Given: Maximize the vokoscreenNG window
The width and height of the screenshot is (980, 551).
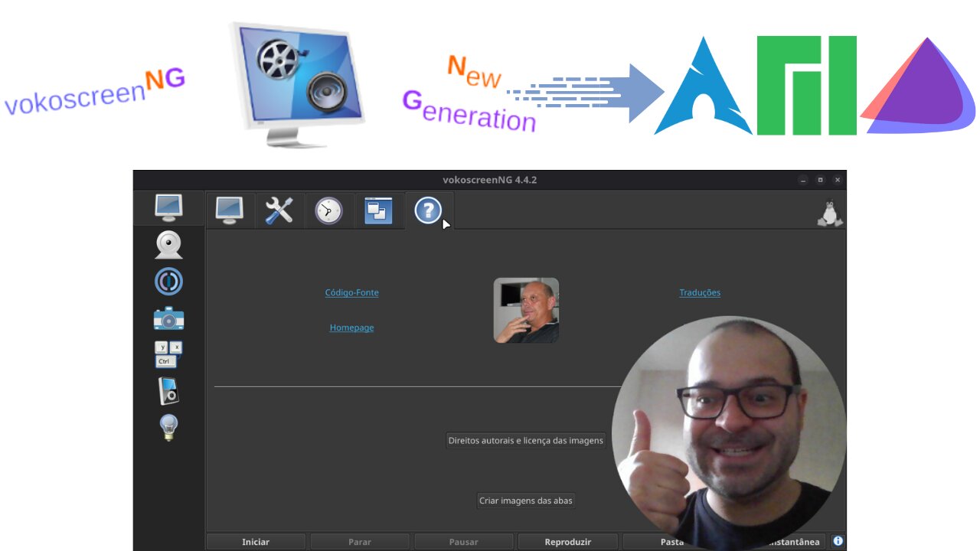Looking at the screenshot, I should (821, 180).
